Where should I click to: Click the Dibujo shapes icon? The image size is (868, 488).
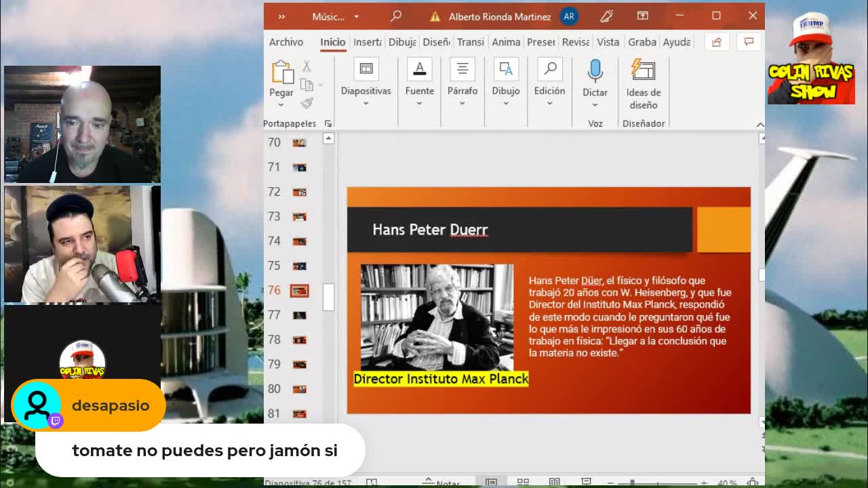pyautogui.click(x=506, y=69)
